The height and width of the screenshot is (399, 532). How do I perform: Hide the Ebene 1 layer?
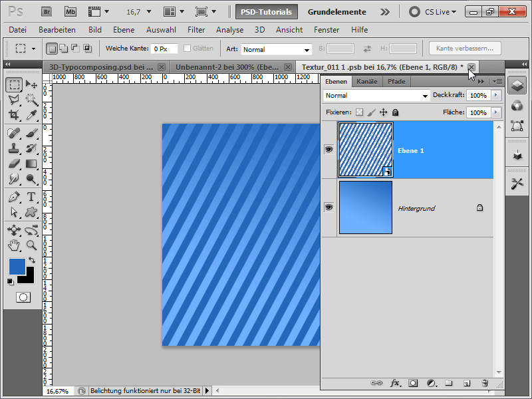[x=329, y=150]
